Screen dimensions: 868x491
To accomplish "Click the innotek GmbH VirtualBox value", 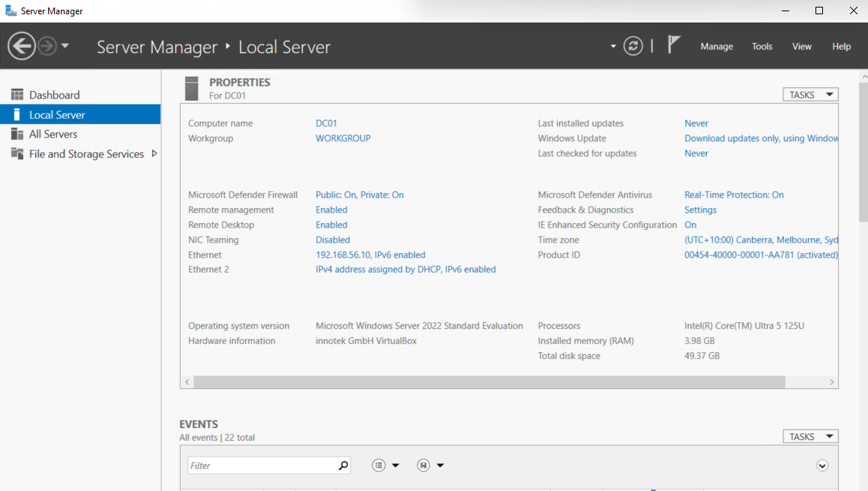I will 366,340.
